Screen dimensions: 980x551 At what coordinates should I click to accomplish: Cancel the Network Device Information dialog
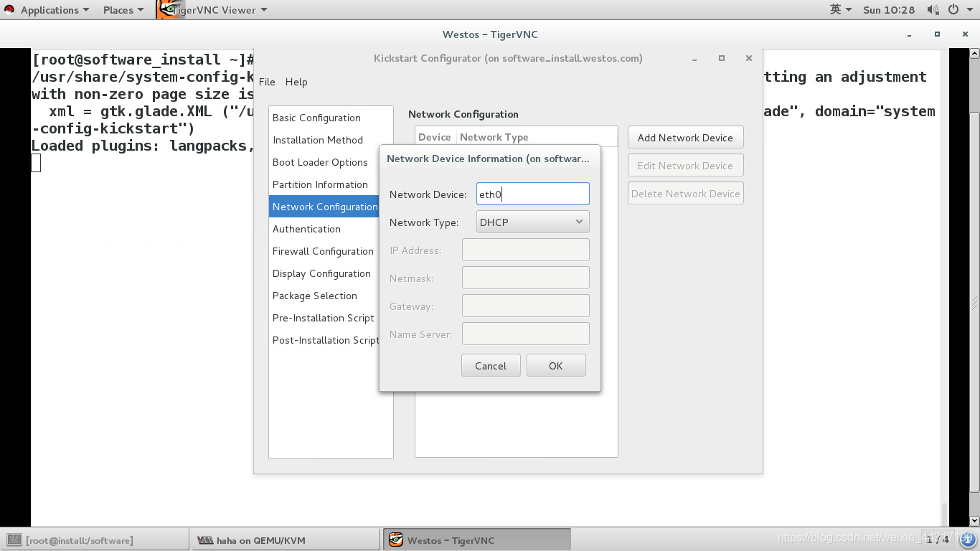coord(491,366)
